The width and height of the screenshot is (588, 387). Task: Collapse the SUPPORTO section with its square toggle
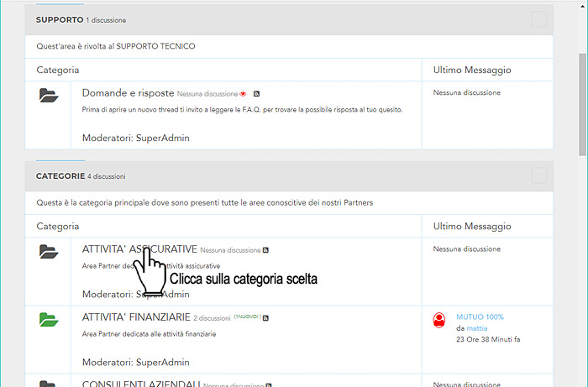pyautogui.click(x=538, y=19)
